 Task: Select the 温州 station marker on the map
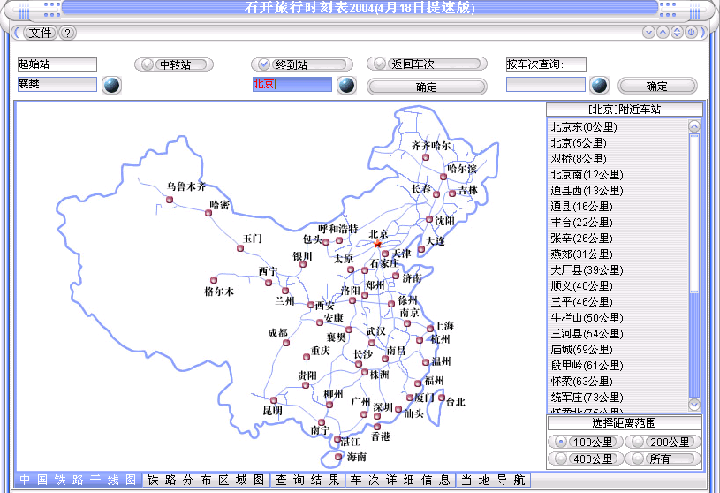tap(425, 362)
